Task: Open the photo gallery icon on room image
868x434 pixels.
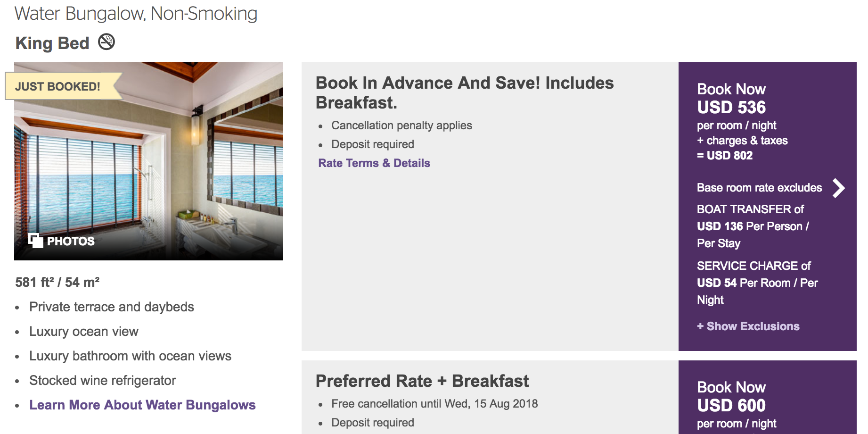Action: click(x=35, y=241)
